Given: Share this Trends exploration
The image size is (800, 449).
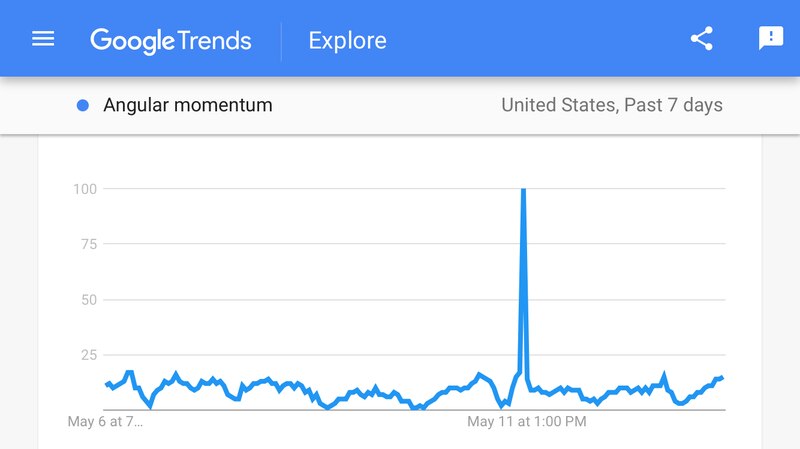Looking at the screenshot, I should [702, 39].
